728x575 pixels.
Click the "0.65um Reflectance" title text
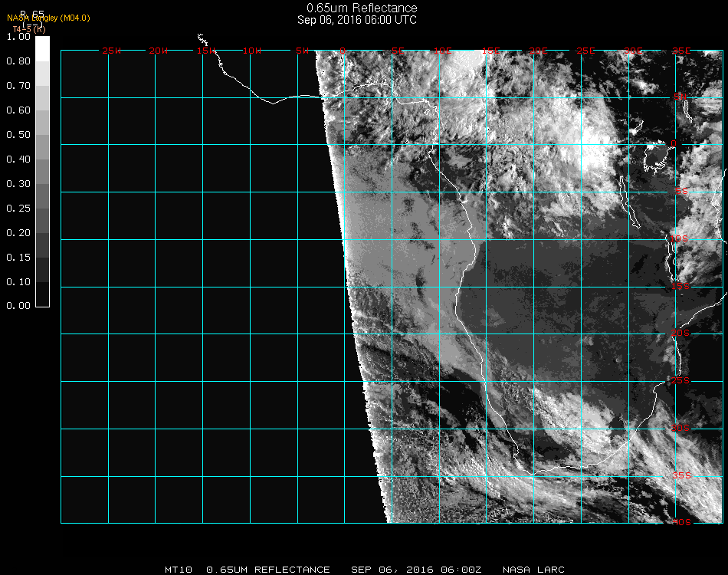pos(362,8)
